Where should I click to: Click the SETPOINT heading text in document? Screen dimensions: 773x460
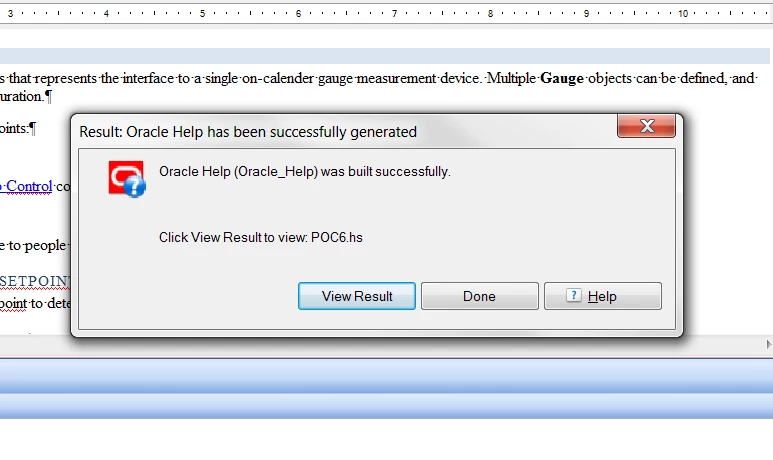pyautogui.click(x=35, y=281)
